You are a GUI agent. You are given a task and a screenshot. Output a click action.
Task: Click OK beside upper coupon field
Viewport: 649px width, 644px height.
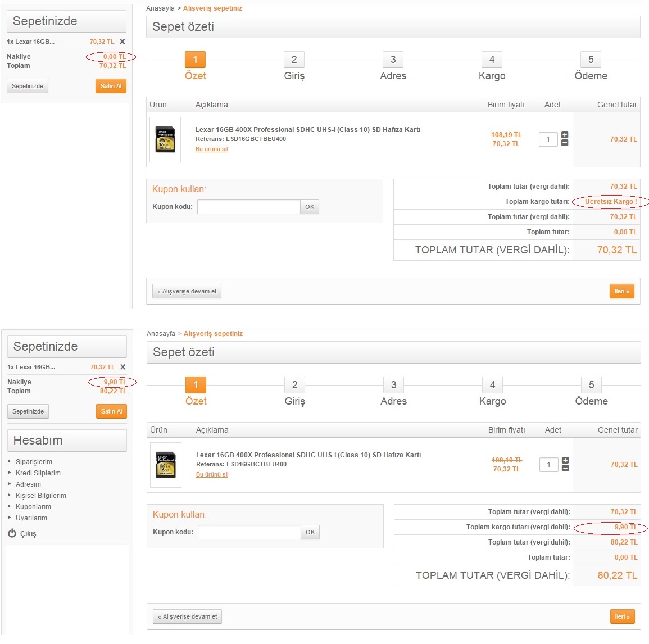310,207
